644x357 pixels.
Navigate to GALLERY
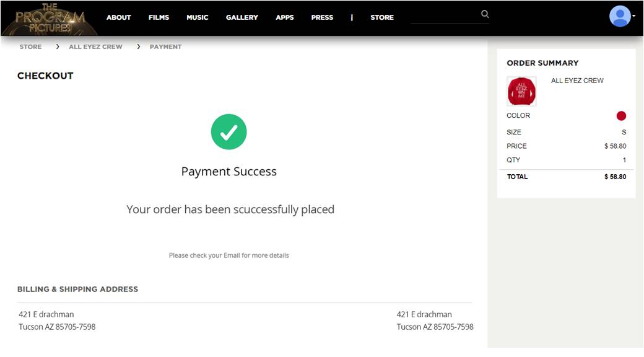[x=242, y=17]
